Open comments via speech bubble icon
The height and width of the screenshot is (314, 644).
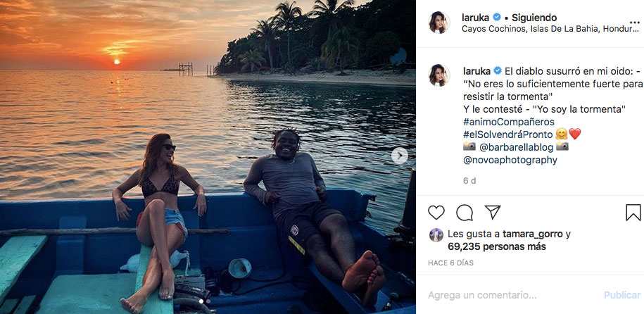point(465,213)
